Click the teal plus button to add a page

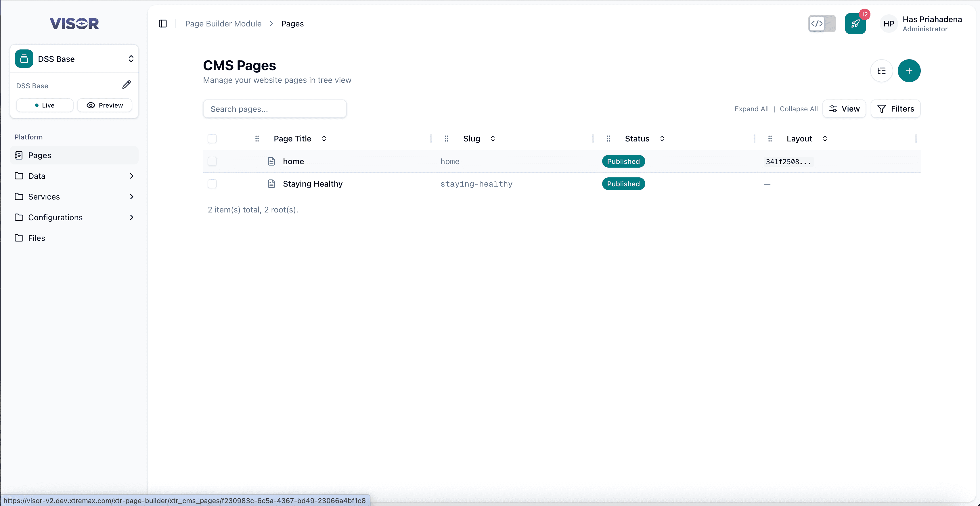click(909, 71)
